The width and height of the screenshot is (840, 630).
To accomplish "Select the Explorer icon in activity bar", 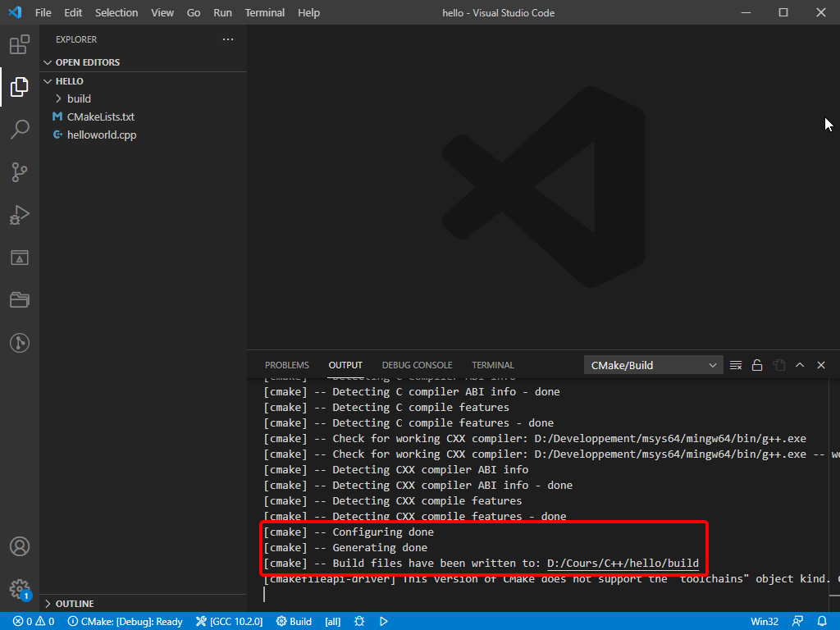I will point(20,87).
